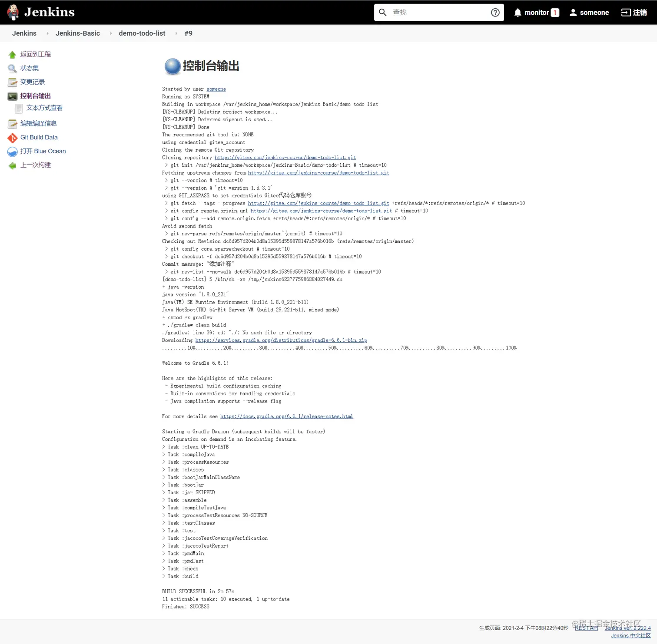This screenshot has width=657, height=644.
Task: Open the Cloning repository gitee URL link
Action: [x=285, y=158]
